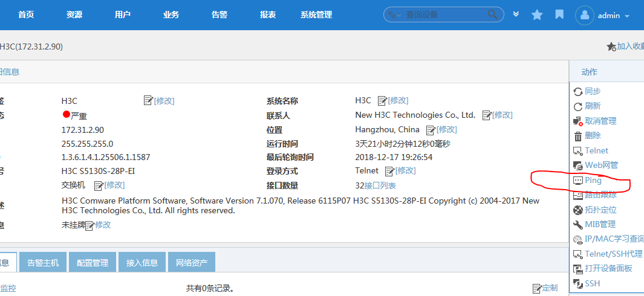Expand the double-chevron advanced search
The image size is (644, 296).
click(x=516, y=14)
